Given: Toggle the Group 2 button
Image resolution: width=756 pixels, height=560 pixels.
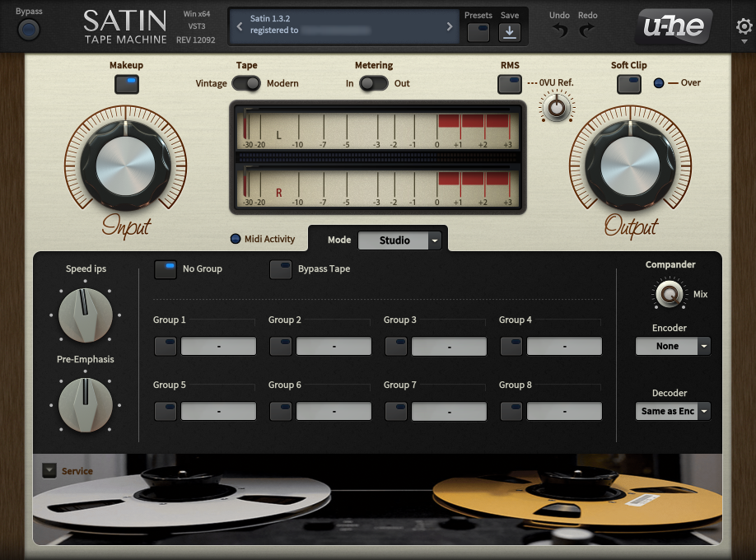Looking at the screenshot, I should tap(281, 347).
